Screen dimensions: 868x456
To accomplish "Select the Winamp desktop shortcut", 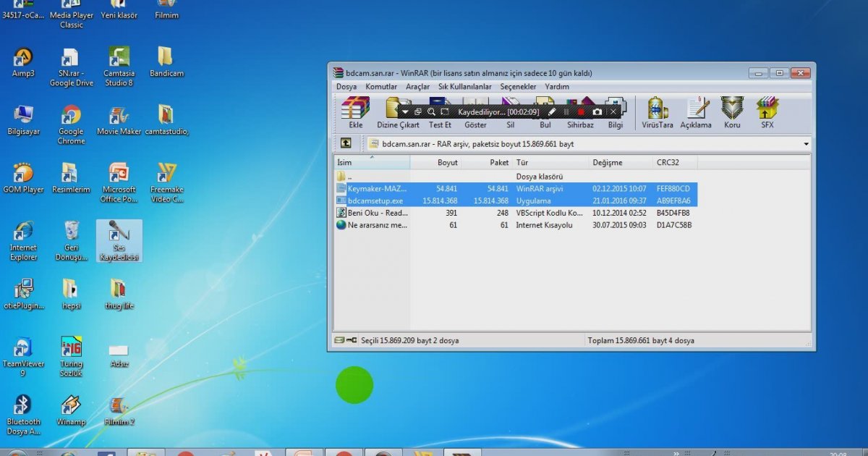I will click(x=71, y=410).
